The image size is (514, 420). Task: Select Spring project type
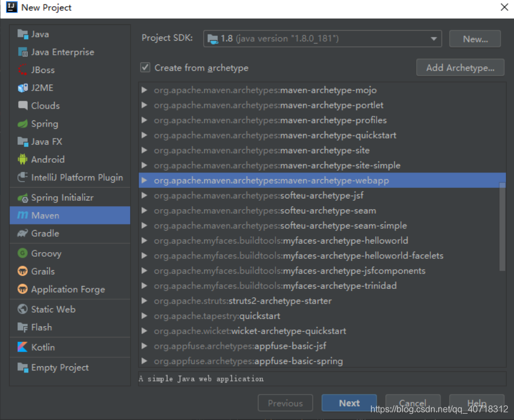(70, 123)
